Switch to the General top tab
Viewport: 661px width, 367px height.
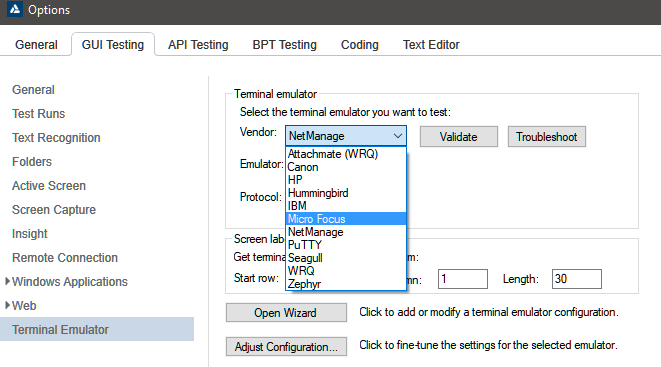tap(36, 45)
